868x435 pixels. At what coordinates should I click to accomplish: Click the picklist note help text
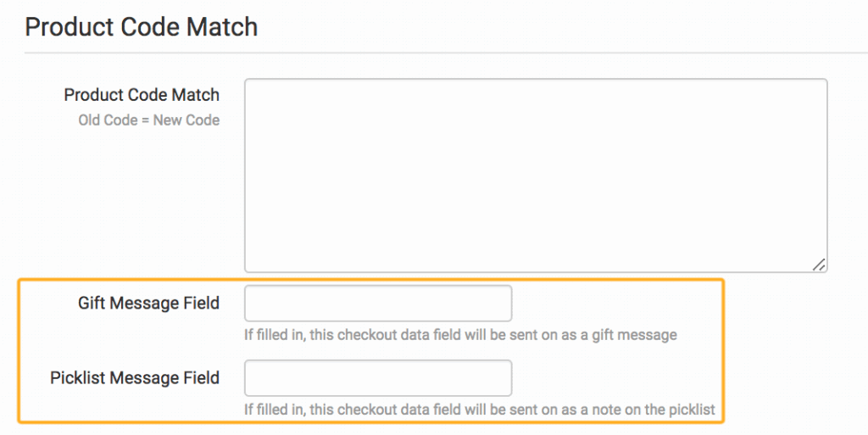point(480,410)
